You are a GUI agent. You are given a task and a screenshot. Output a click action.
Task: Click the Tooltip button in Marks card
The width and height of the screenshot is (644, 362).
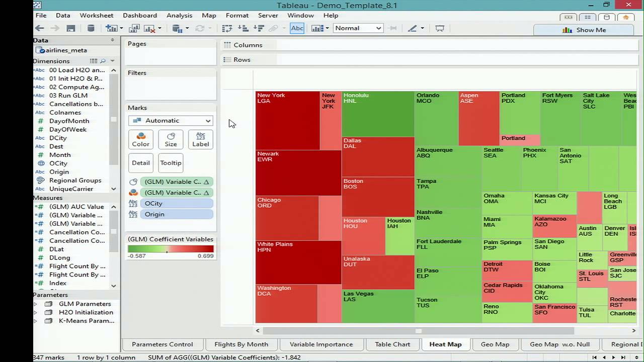click(171, 163)
